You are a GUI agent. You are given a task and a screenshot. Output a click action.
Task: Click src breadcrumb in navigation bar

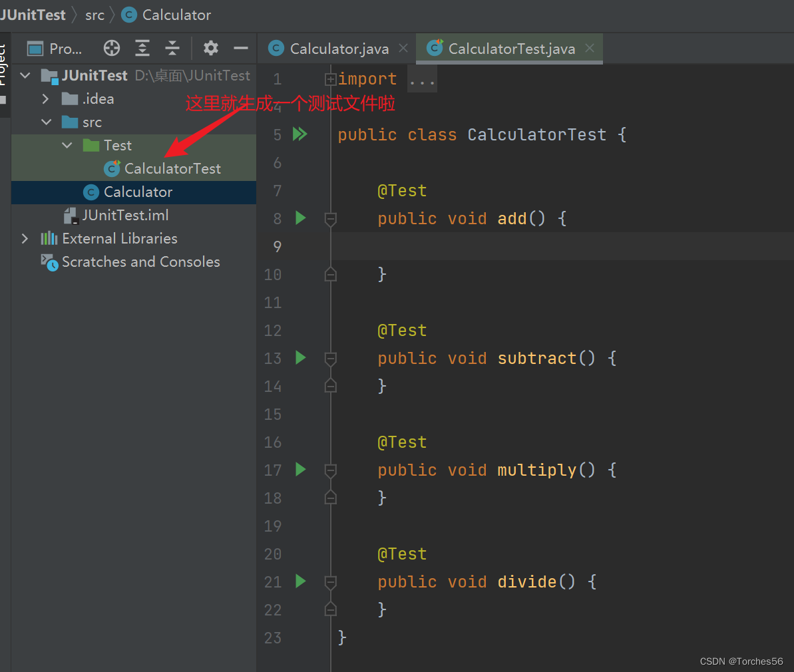click(x=95, y=15)
